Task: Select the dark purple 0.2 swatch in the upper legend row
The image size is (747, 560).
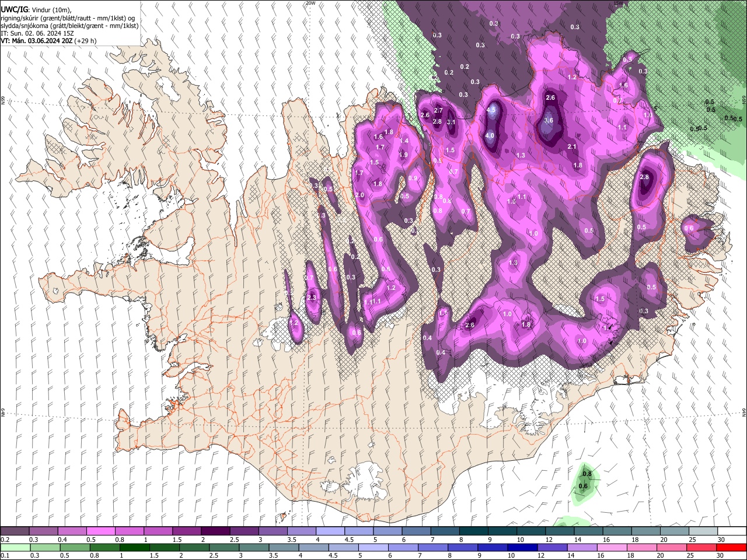Action: [x=15, y=531]
